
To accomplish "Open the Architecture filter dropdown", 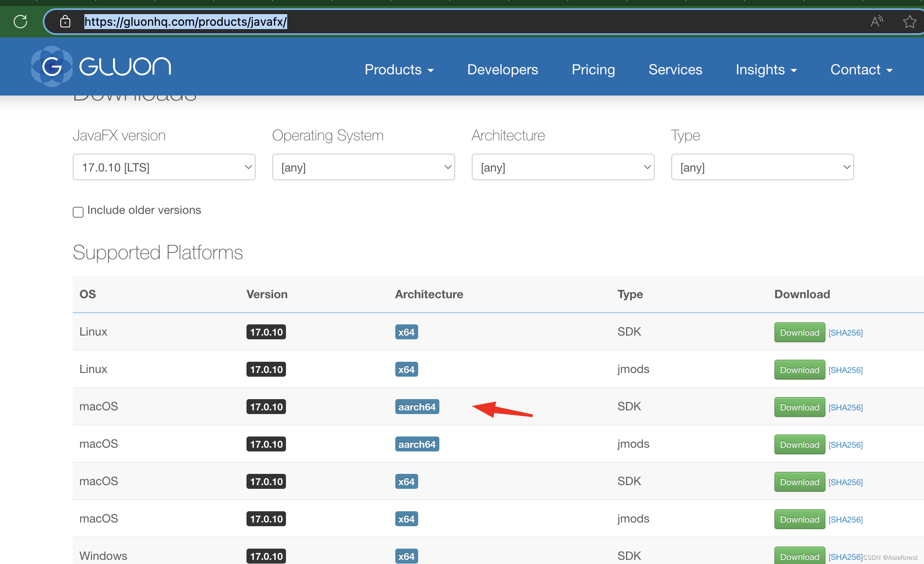I will pyautogui.click(x=563, y=167).
